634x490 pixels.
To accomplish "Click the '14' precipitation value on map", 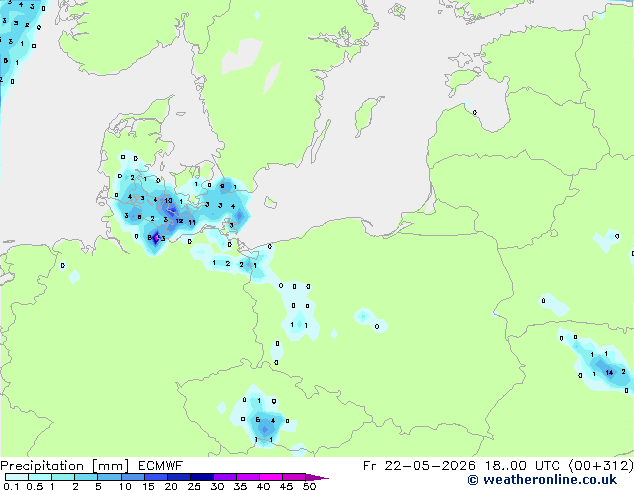I will point(609,372).
